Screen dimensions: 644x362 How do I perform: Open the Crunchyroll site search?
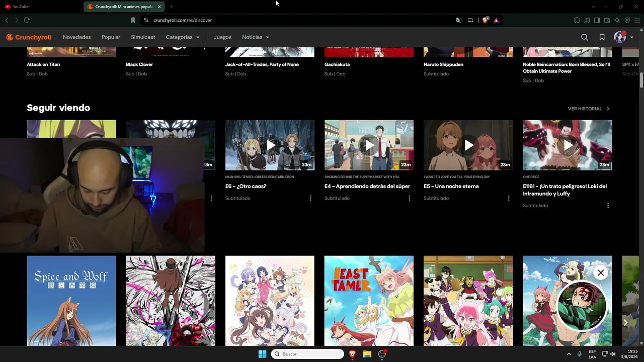(584, 37)
